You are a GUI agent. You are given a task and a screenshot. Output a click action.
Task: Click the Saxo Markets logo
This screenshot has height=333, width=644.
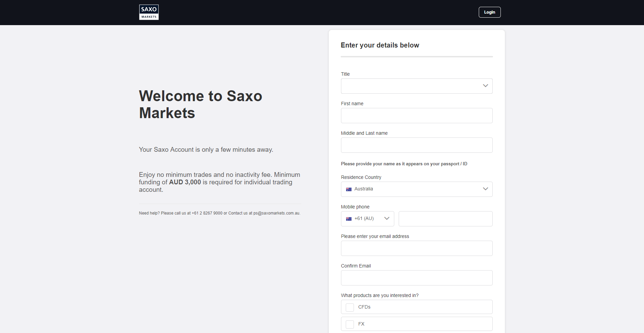(149, 12)
